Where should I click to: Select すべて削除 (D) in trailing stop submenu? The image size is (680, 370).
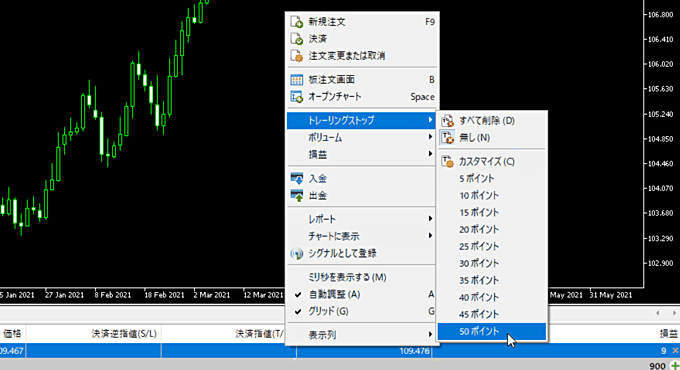click(492, 121)
